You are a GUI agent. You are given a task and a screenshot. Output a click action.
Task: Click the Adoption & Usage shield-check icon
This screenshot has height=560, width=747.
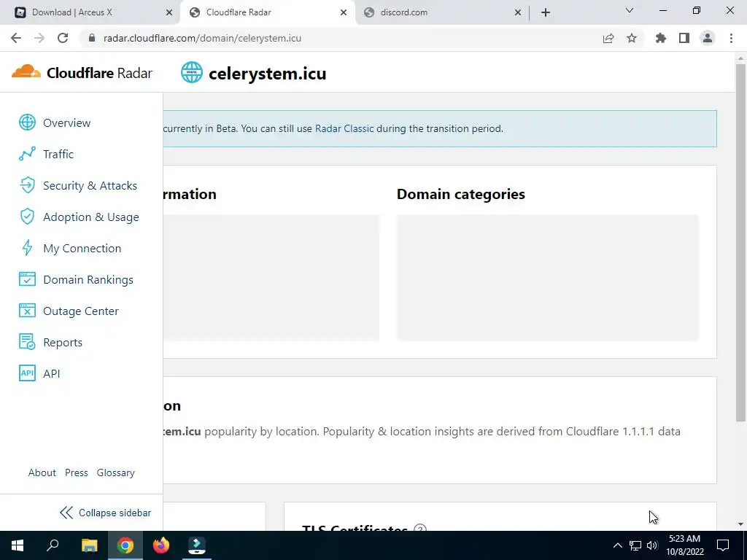pyautogui.click(x=27, y=217)
